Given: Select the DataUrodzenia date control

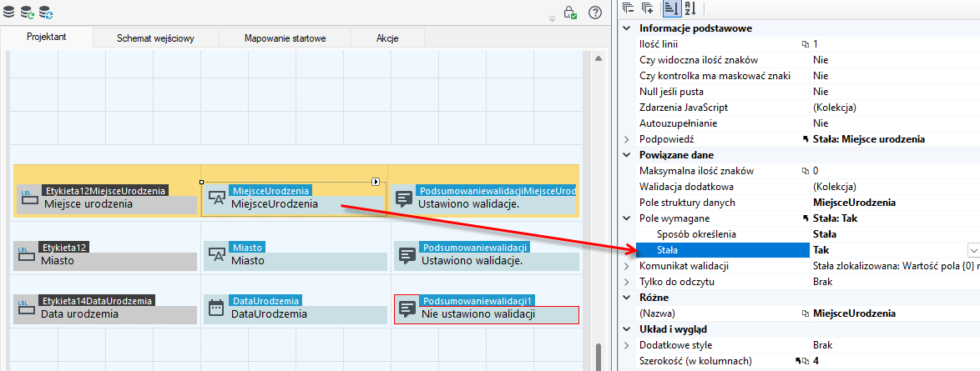Looking at the screenshot, I should tap(295, 308).
